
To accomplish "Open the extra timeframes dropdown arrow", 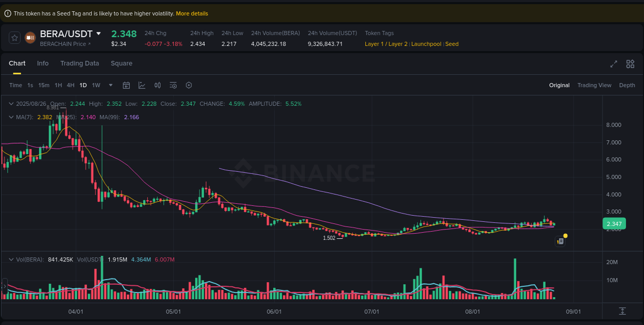I will click(x=110, y=85).
